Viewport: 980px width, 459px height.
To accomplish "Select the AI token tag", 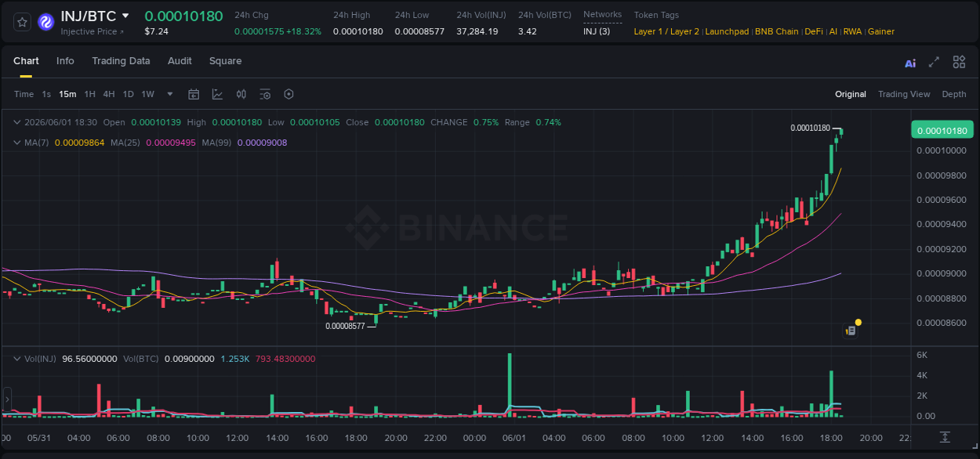I will point(833,31).
